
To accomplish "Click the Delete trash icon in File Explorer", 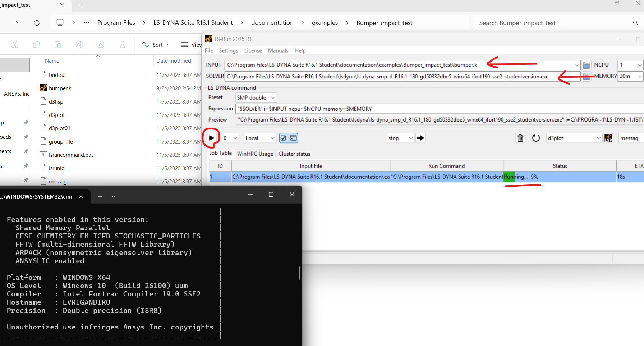I will click(x=123, y=45).
